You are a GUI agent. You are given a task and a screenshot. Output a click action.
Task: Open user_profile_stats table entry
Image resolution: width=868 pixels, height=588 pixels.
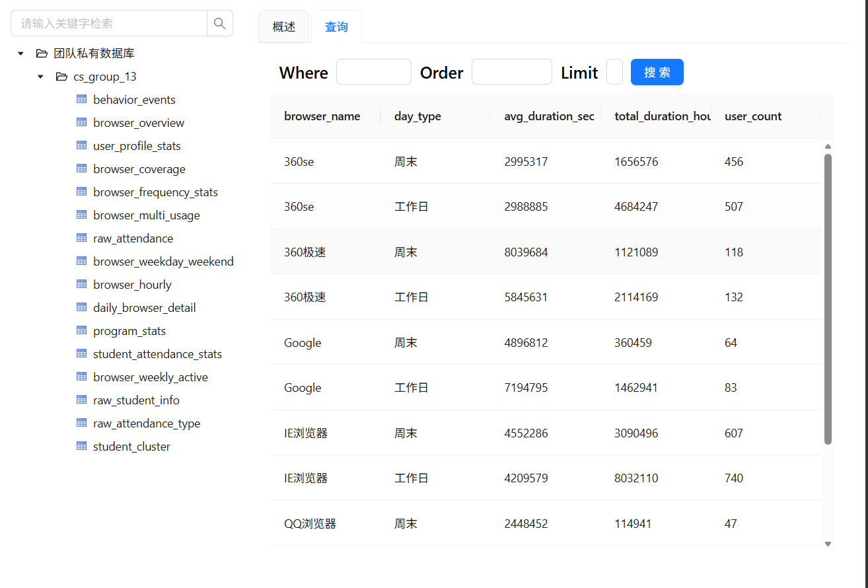tap(137, 146)
